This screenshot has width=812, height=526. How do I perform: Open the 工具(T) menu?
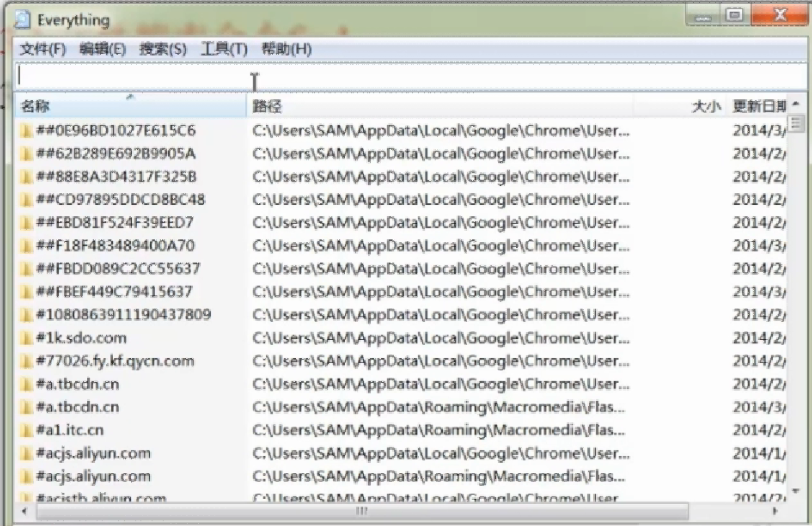tap(224, 49)
